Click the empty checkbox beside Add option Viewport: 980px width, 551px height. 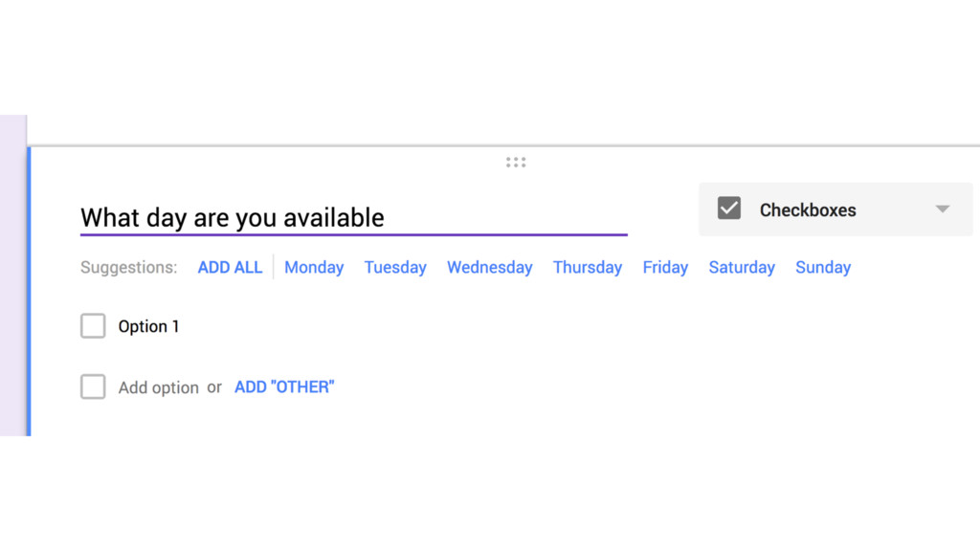click(93, 386)
